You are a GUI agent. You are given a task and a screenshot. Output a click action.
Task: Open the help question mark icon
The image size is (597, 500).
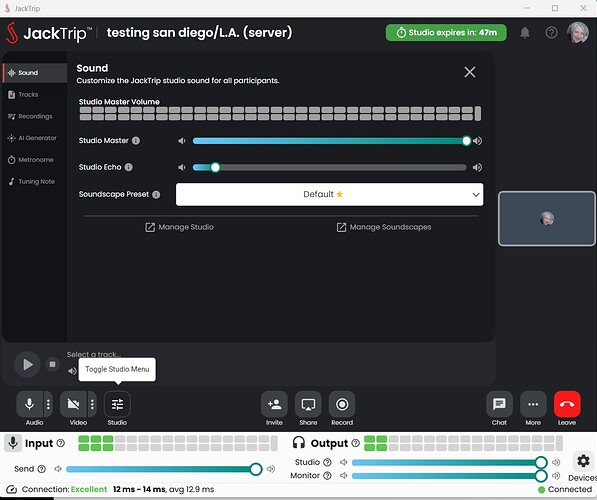(551, 33)
